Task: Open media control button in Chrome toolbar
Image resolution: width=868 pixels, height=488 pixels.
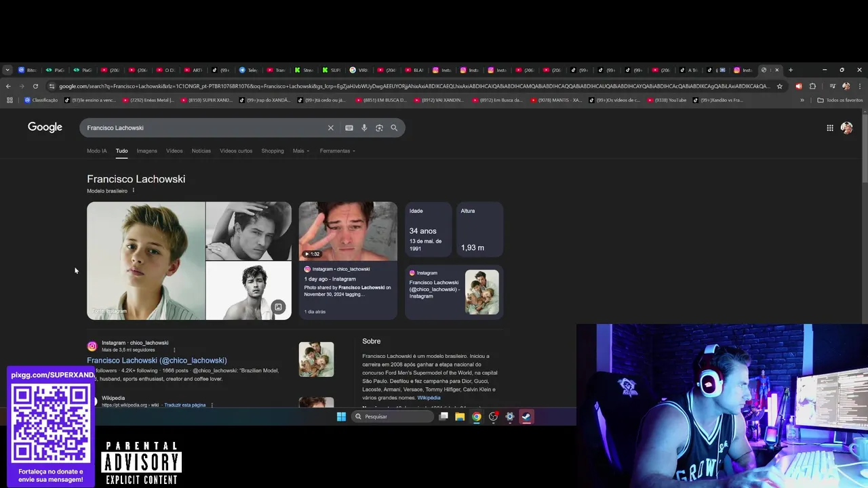Action: point(833,86)
